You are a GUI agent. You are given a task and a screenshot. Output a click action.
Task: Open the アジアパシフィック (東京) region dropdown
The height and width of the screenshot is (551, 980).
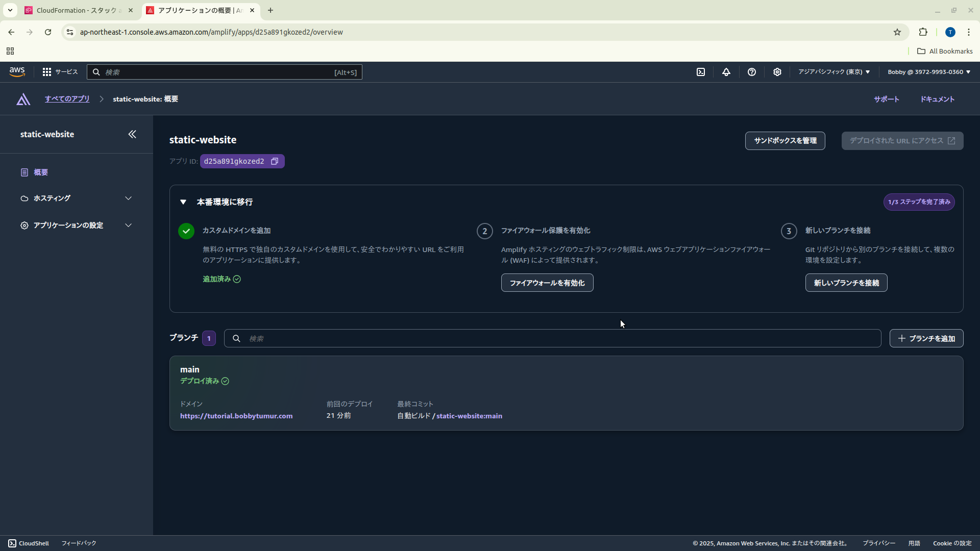(x=834, y=72)
